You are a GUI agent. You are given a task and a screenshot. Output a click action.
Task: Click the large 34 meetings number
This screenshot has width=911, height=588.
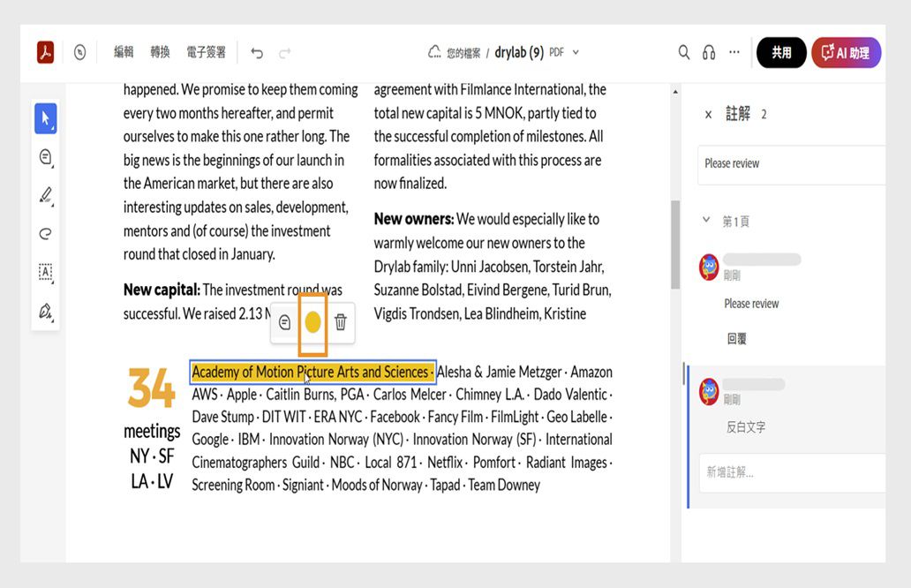[152, 388]
